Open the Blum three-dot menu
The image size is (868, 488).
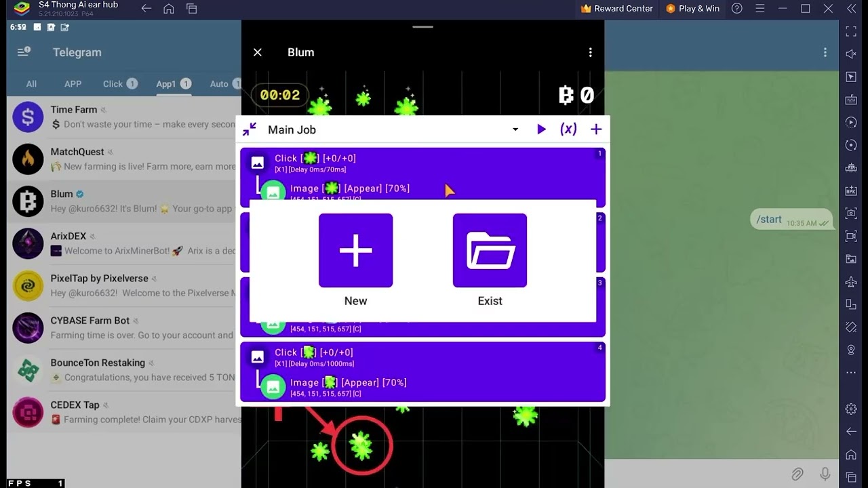pyautogui.click(x=591, y=52)
